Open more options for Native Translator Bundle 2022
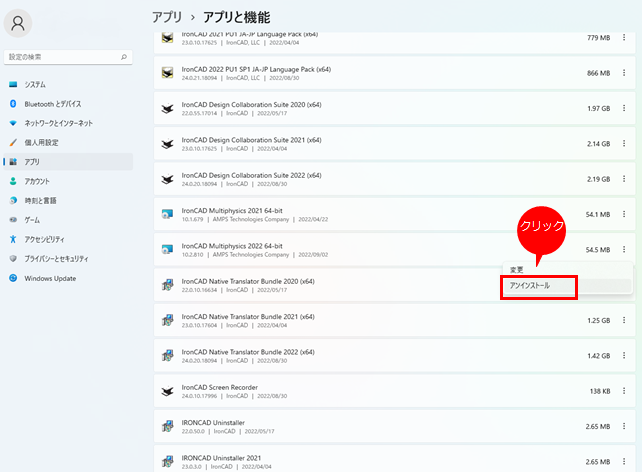Image resolution: width=642 pixels, height=472 pixels. pyautogui.click(x=623, y=356)
